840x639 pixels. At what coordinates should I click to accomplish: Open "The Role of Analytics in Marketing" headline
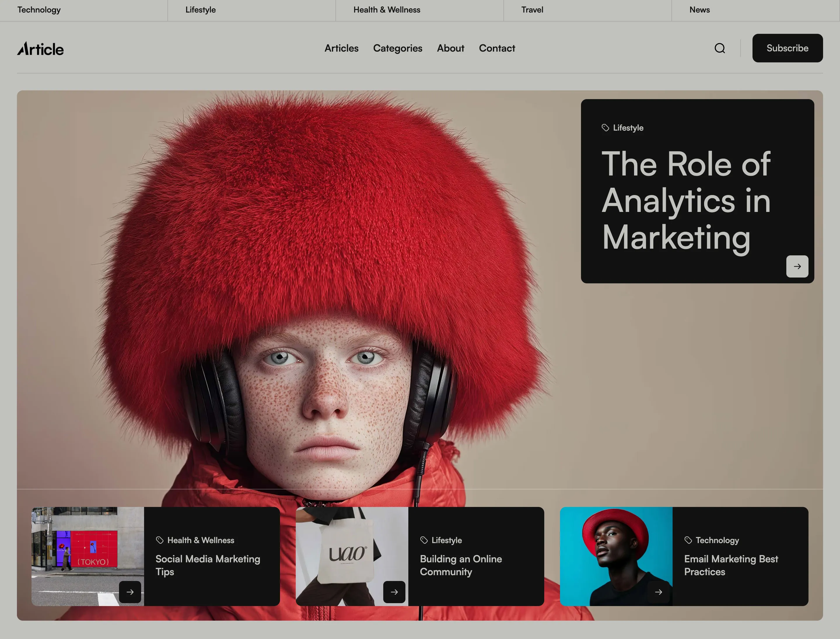(686, 200)
